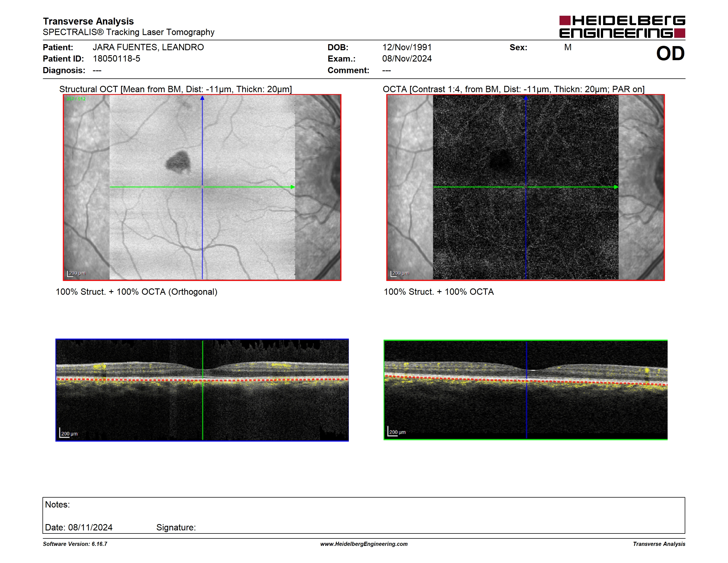Open the www.HeidelbergEngineering.com link

364,544
